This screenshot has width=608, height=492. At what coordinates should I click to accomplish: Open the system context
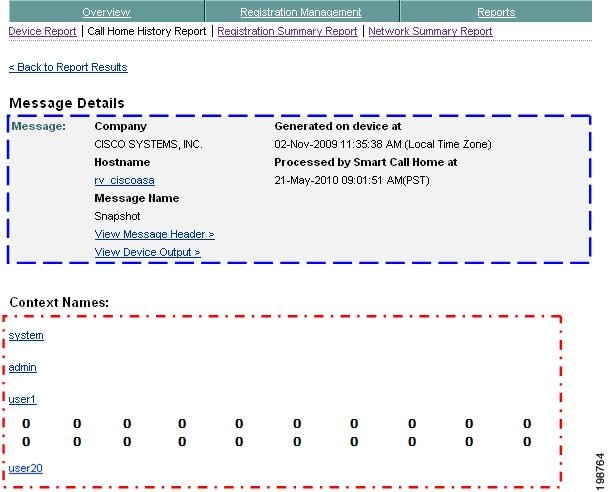click(26, 335)
